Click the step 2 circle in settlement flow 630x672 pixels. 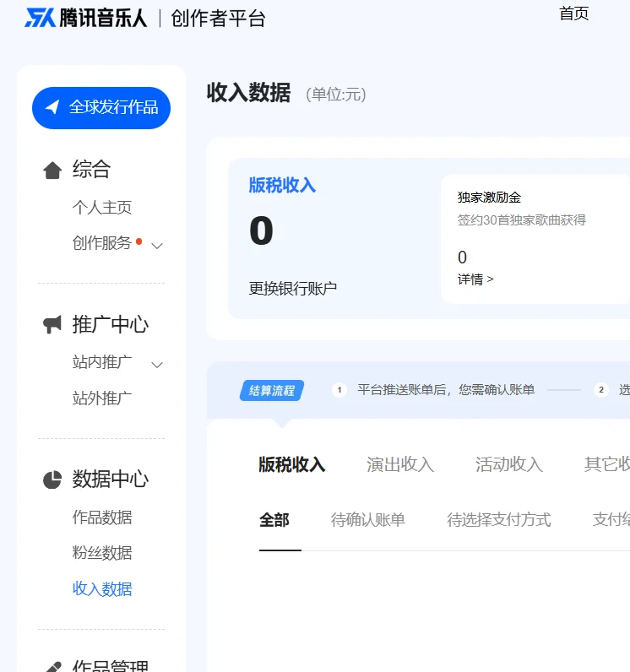tap(601, 390)
